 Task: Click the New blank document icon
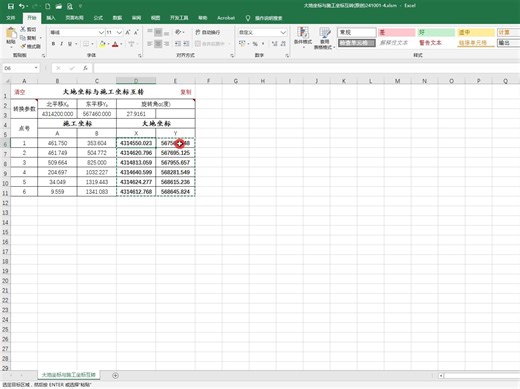47,6
